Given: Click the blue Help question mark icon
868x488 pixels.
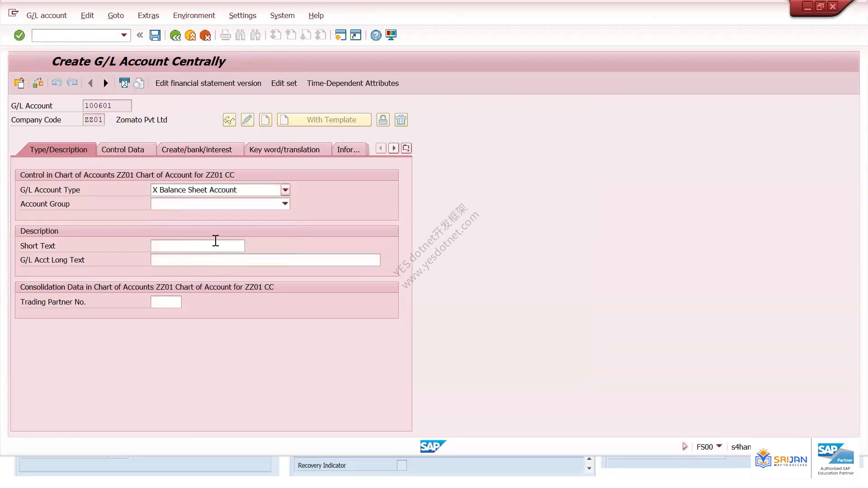Looking at the screenshot, I should pyautogui.click(x=376, y=35).
